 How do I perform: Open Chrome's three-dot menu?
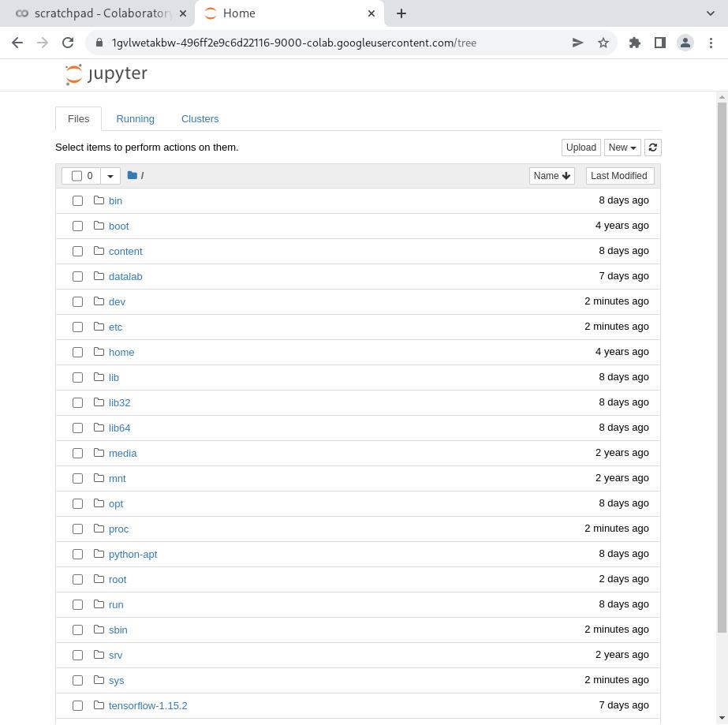point(712,43)
